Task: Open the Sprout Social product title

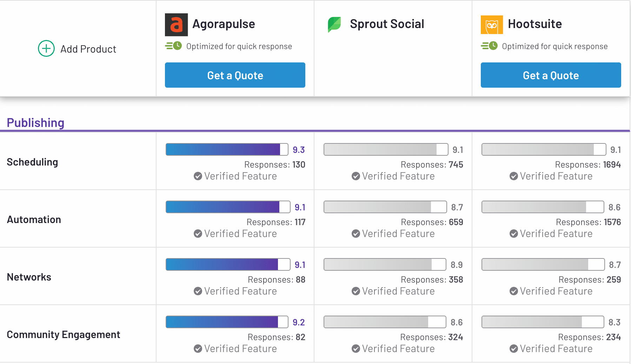Action: [387, 24]
